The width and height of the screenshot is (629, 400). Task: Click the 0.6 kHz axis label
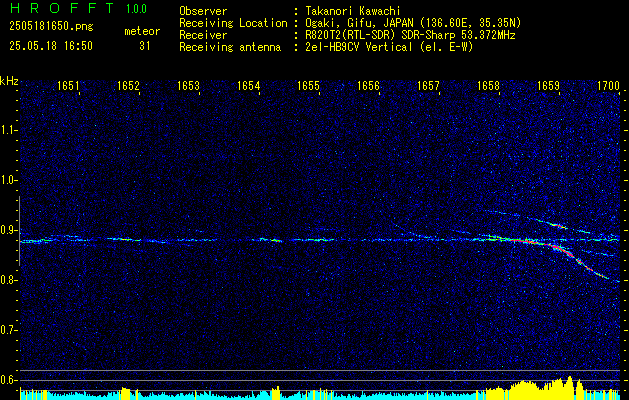click(x=7, y=380)
